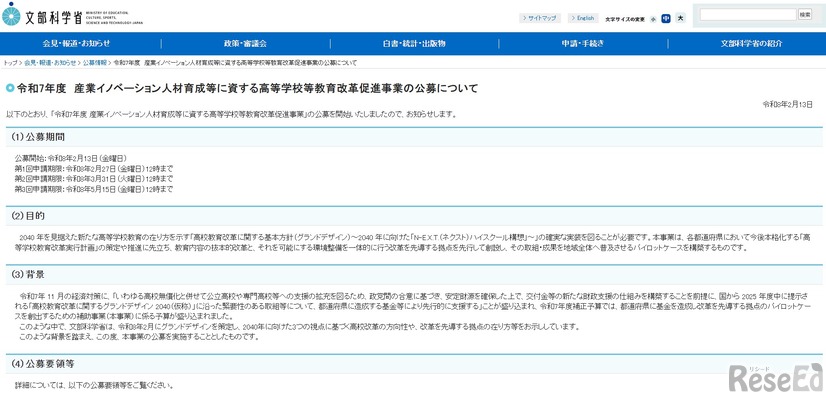
Task: Click the 文字サイズの変更 label
Action: (625, 19)
